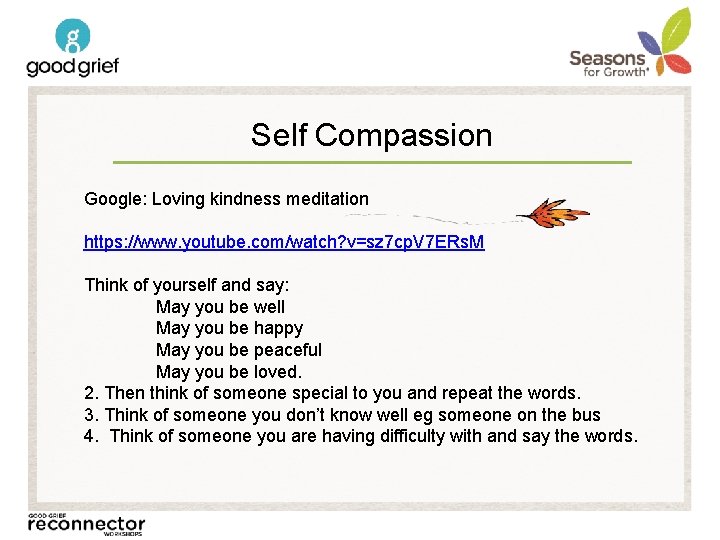
Task: Click the 'Think of yourself and say' line
Action: 187,285
